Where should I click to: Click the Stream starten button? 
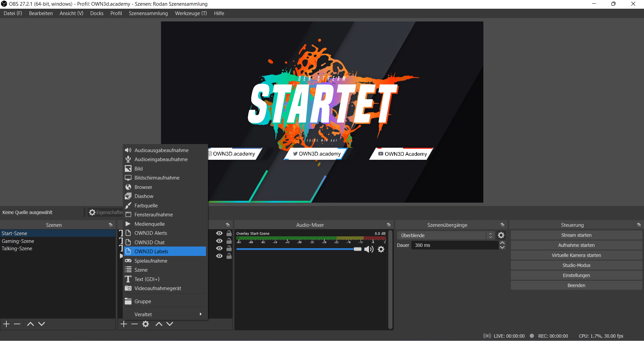(576, 235)
